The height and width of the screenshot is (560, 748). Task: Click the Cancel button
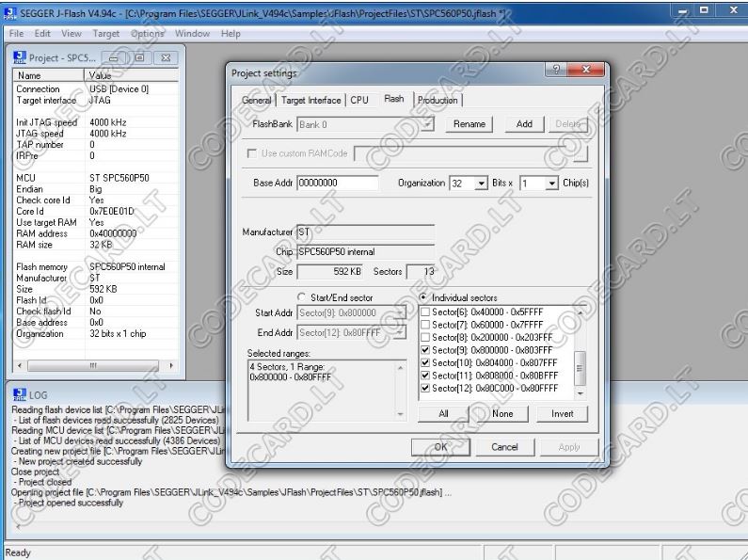504,447
